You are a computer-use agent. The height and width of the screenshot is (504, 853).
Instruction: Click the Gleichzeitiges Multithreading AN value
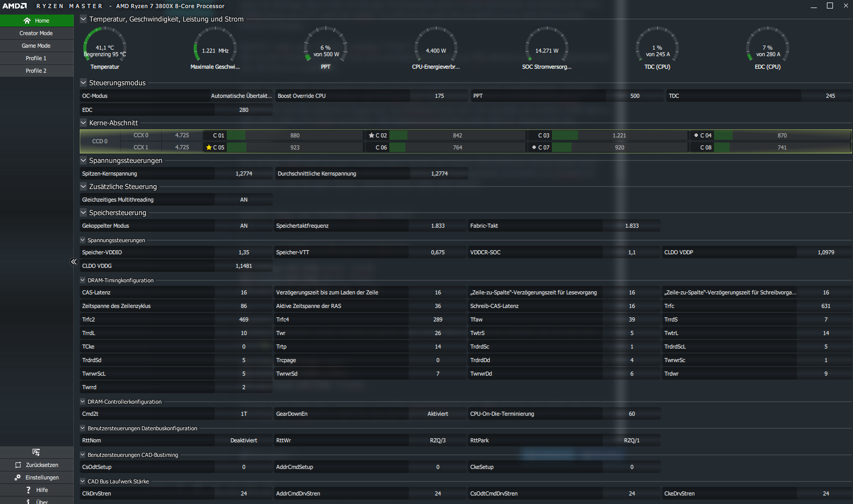(x=244, y=200)
